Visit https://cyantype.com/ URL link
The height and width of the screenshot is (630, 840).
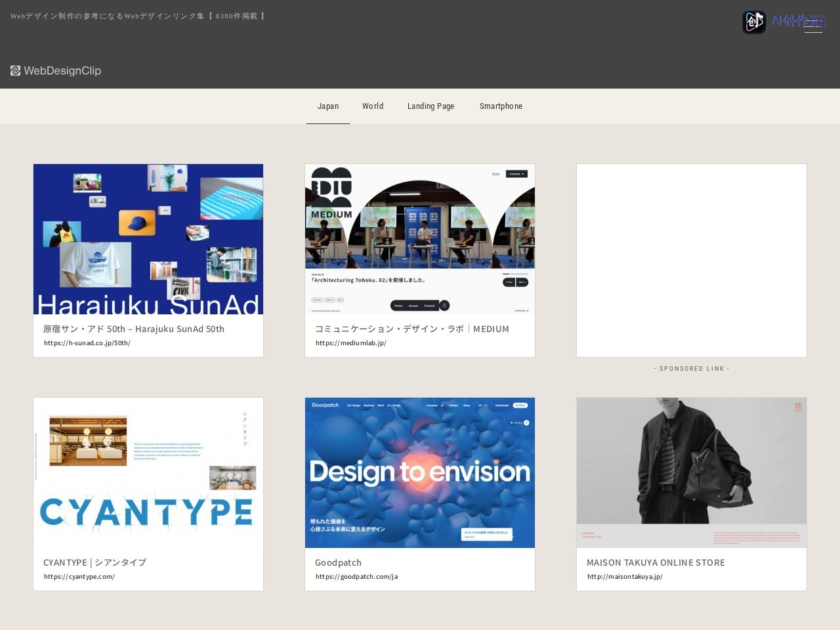[79, 576]
